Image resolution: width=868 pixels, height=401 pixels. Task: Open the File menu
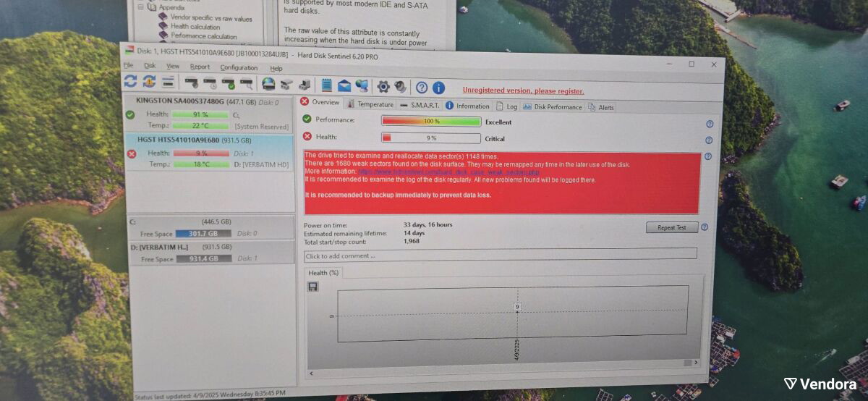(128, 65)
